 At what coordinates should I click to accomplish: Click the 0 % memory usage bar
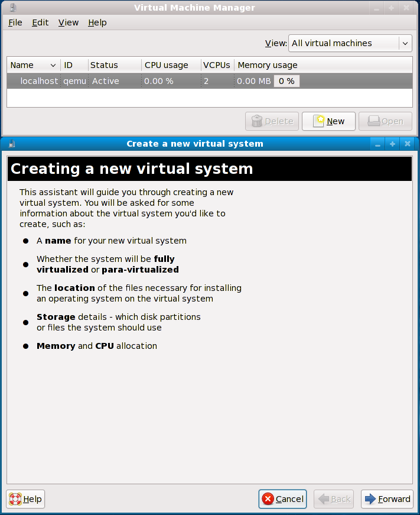tap(286, 81)
